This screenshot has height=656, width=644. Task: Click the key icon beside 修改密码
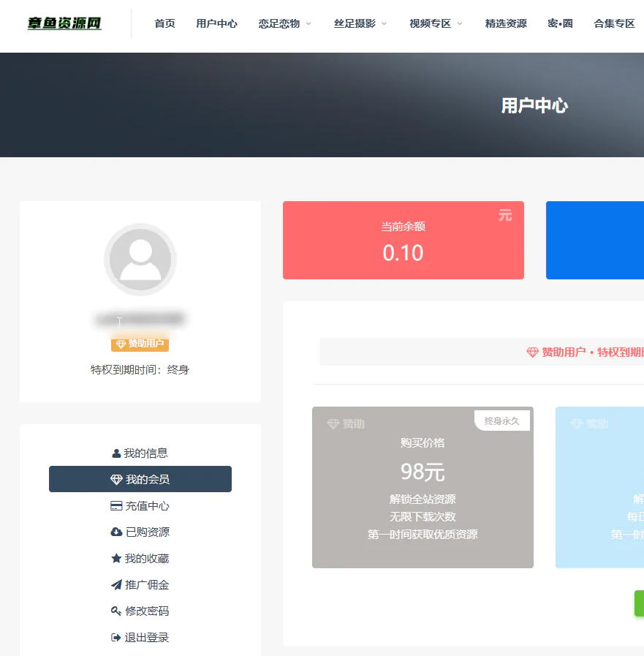[x=116, y=611]
